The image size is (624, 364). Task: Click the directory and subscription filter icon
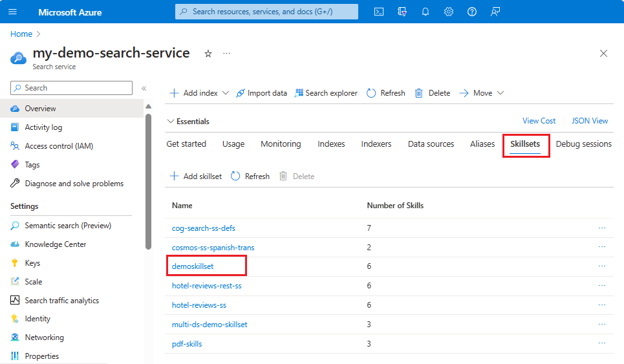[402, 12]
